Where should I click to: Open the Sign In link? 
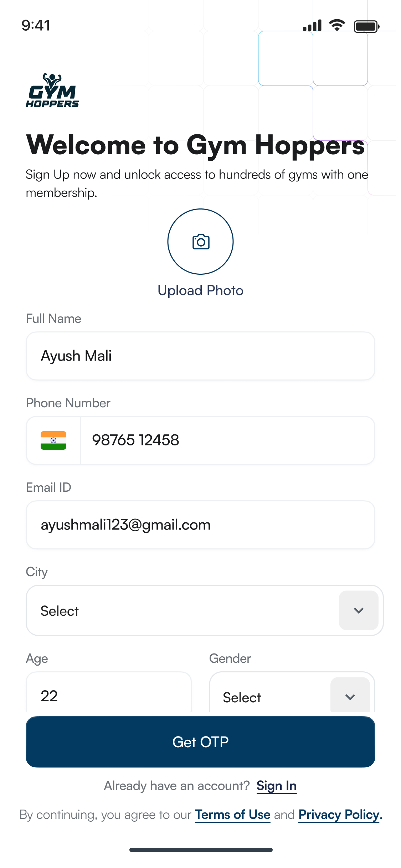click(276, 786)
